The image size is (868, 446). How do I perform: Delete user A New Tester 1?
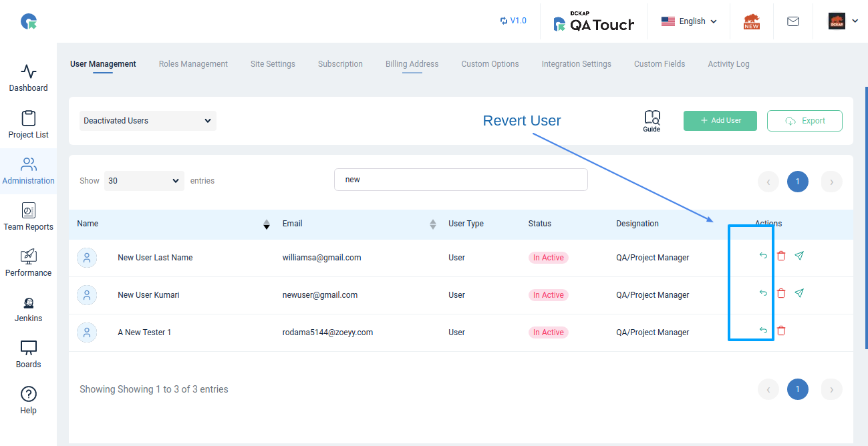[x=781, y=330]
